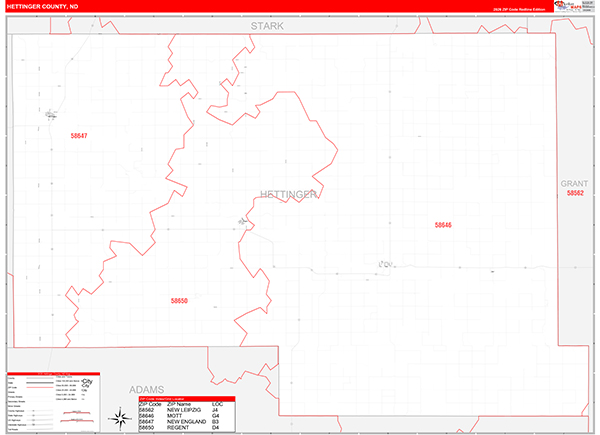This screenshot has height=435, width=600.
Task: Click the STARK county label
Action: 267,26
